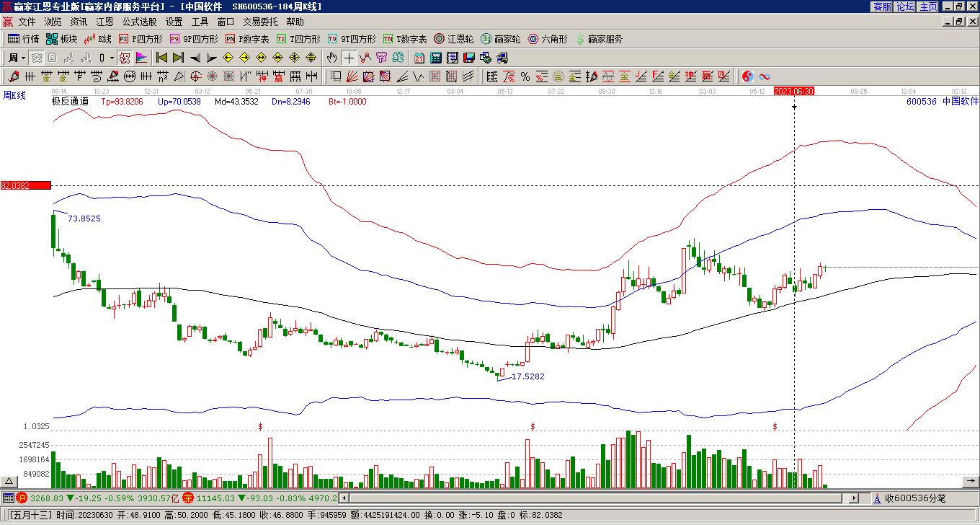Open the 资讯 menu
The width and height of the screenshot is (980, 525).
click(x=79, y=22)
